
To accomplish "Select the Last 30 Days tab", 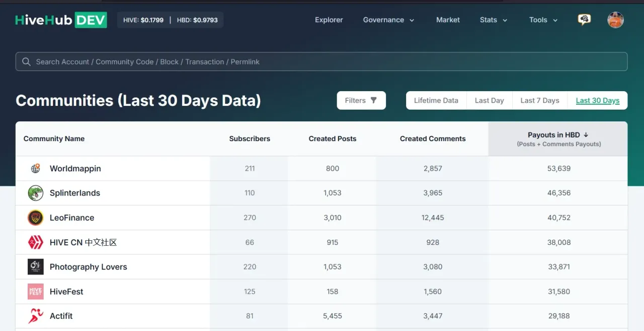I will (598, 100).
